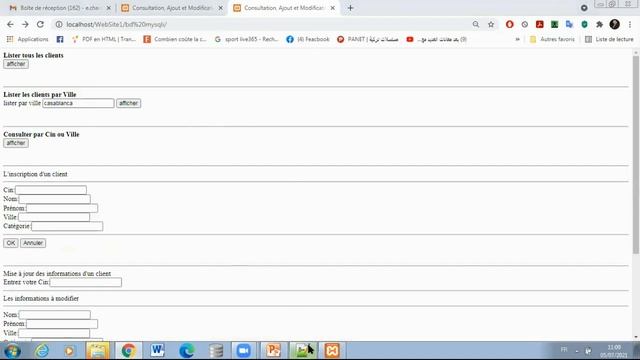640x360 pixels.
Task: Focus the Ville field in inscription form
Action: 54,217
